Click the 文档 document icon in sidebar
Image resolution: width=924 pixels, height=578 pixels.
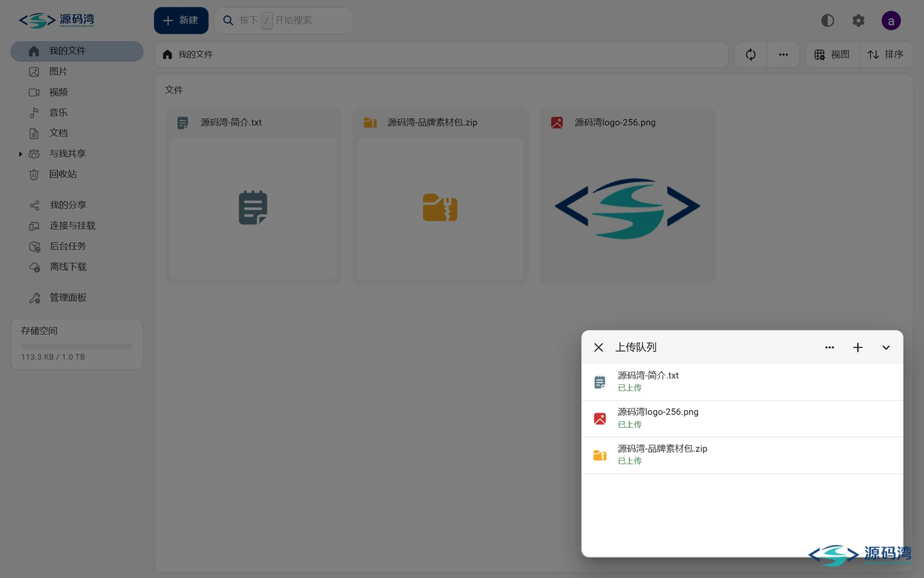[x=34, y=133]
